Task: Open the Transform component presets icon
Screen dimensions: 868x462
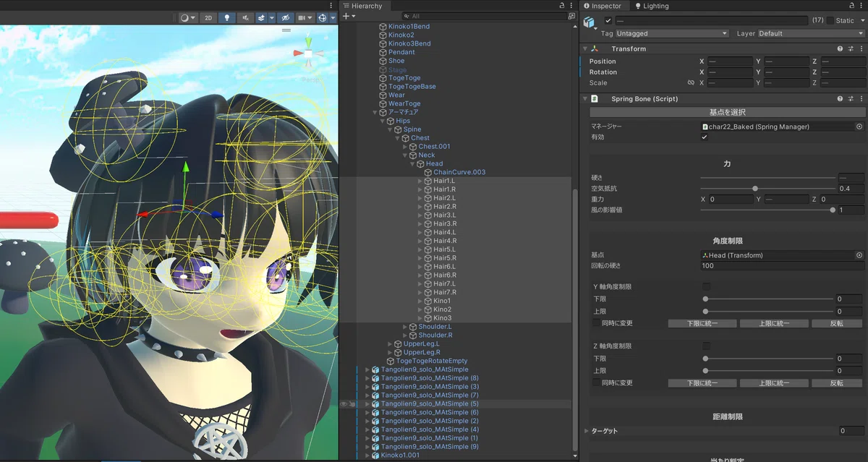Action: pos(851,48)
